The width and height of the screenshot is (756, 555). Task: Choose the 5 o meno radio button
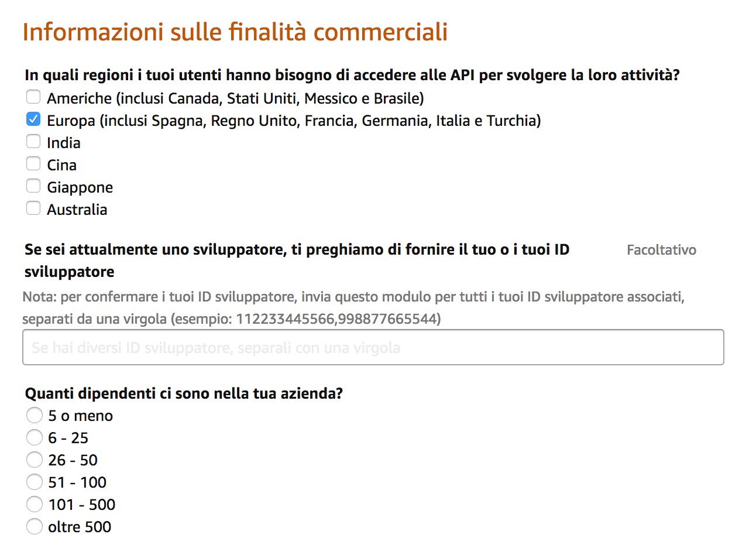[x=35, y=415]
